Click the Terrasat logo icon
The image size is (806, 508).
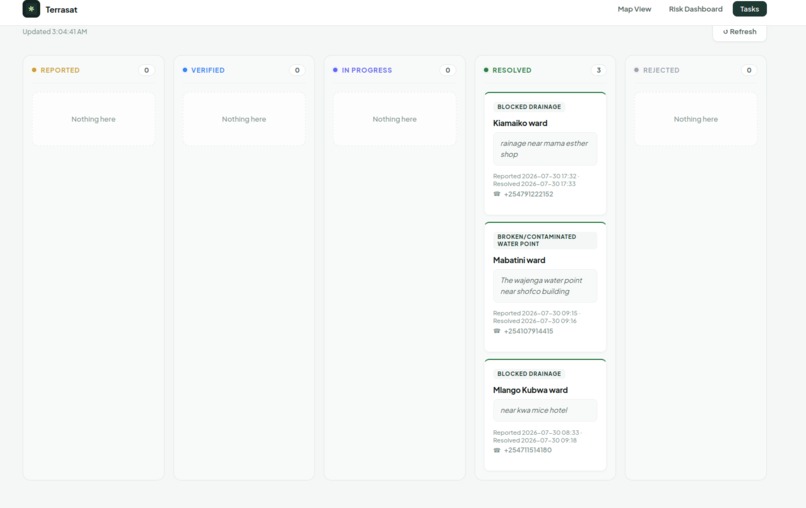pyautogui.click(x=31, y=9)
